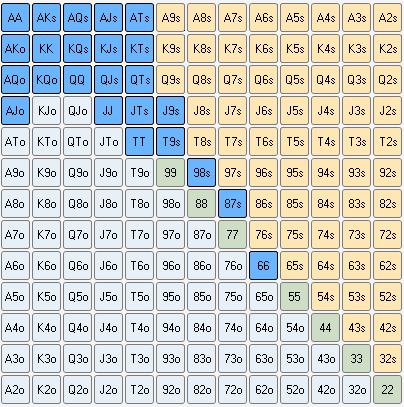
Task: Choose the K9s suited hand
Action: pos(170,49)
